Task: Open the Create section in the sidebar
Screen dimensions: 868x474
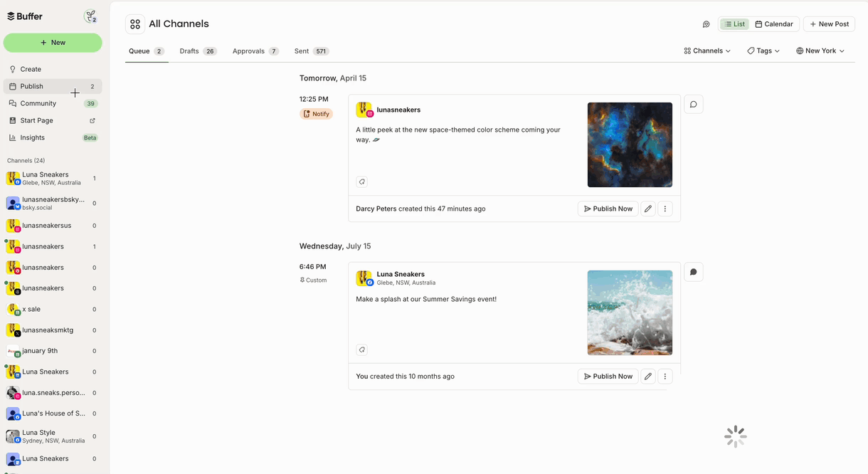Action: click(30, 68)
